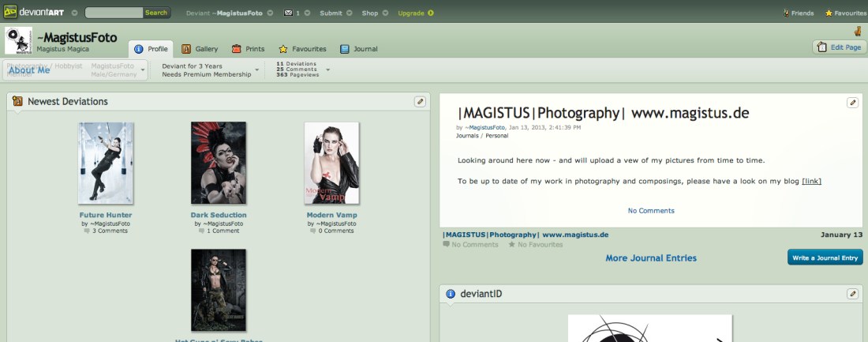Click the 'January 13' journal date text

841,235
